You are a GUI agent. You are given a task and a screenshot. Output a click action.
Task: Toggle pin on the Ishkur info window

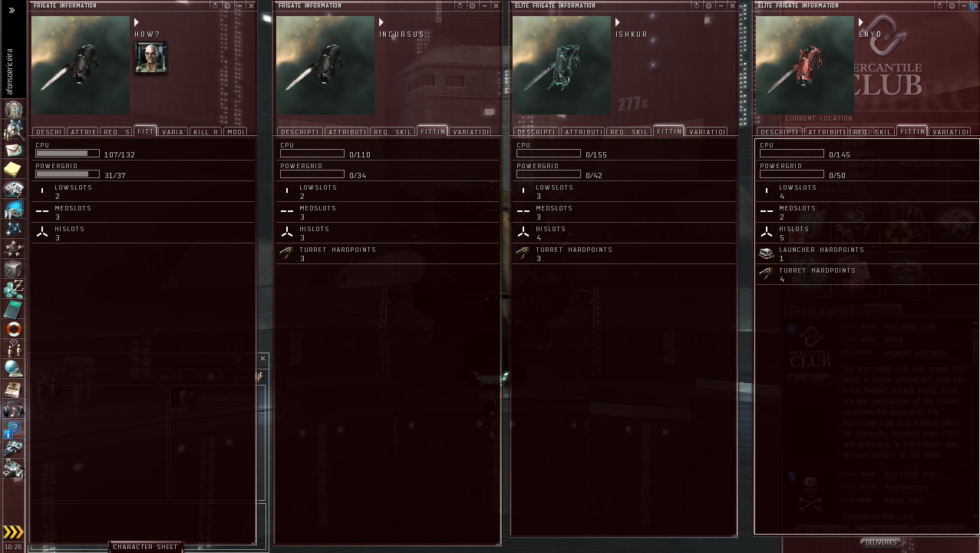[708, 5]
